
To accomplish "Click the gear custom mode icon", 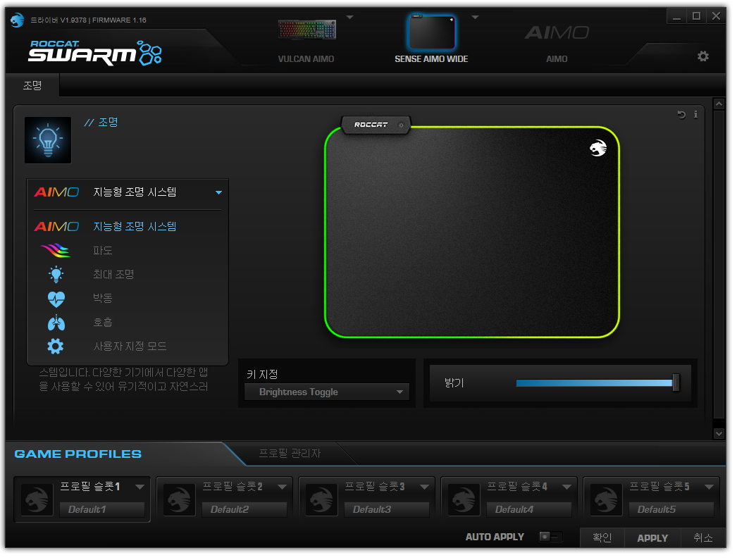I will (56, 348).
